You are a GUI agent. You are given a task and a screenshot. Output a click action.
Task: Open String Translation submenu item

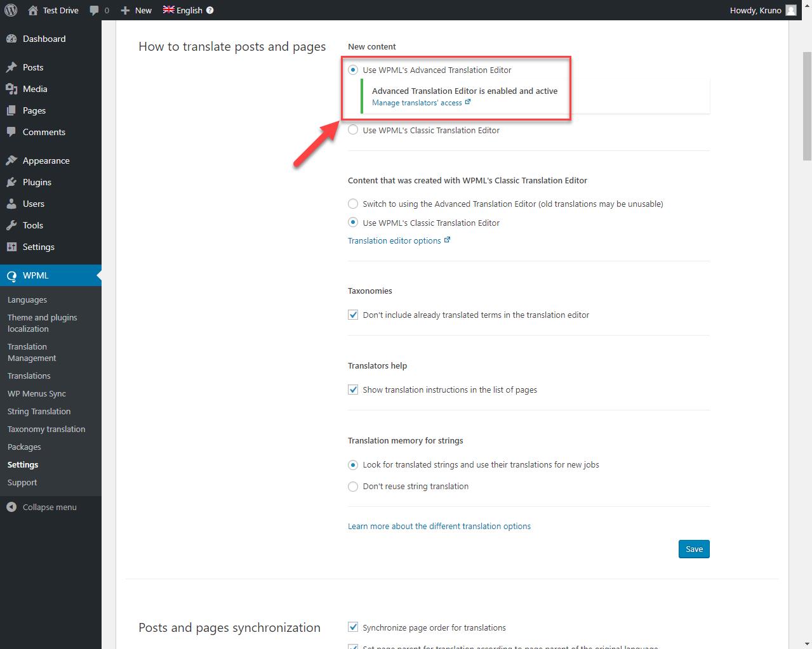(39, 411)
